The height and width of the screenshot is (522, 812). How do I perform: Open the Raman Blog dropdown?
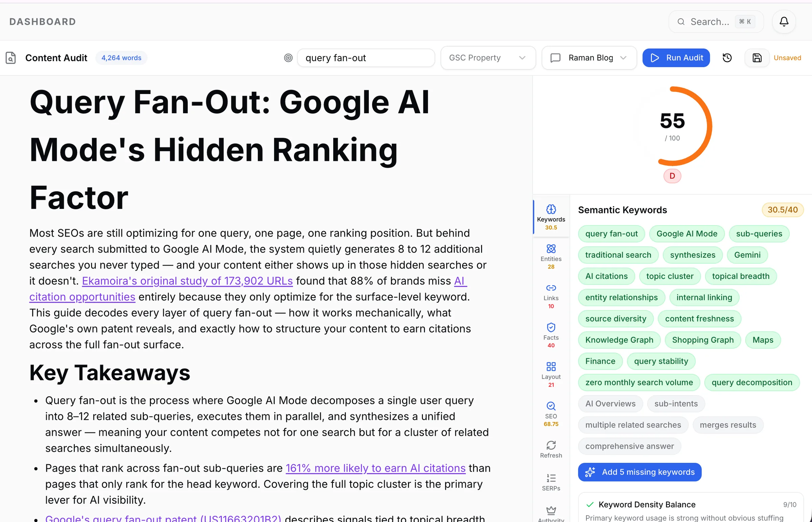[589, 58]
